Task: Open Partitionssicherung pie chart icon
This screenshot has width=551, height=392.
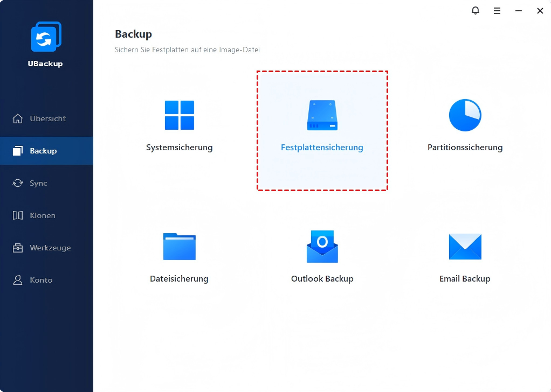Action: click(x=465, y=115)
